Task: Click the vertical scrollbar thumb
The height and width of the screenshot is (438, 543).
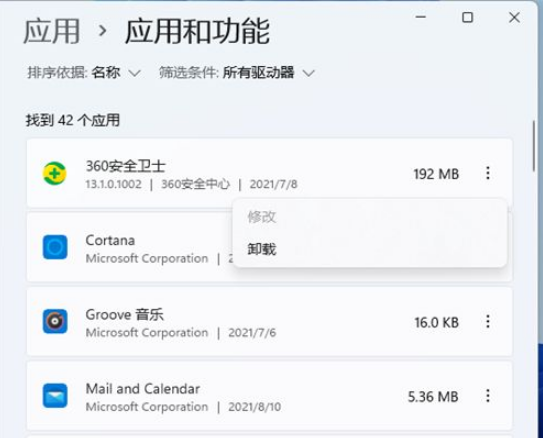Action: pos(534,145)
